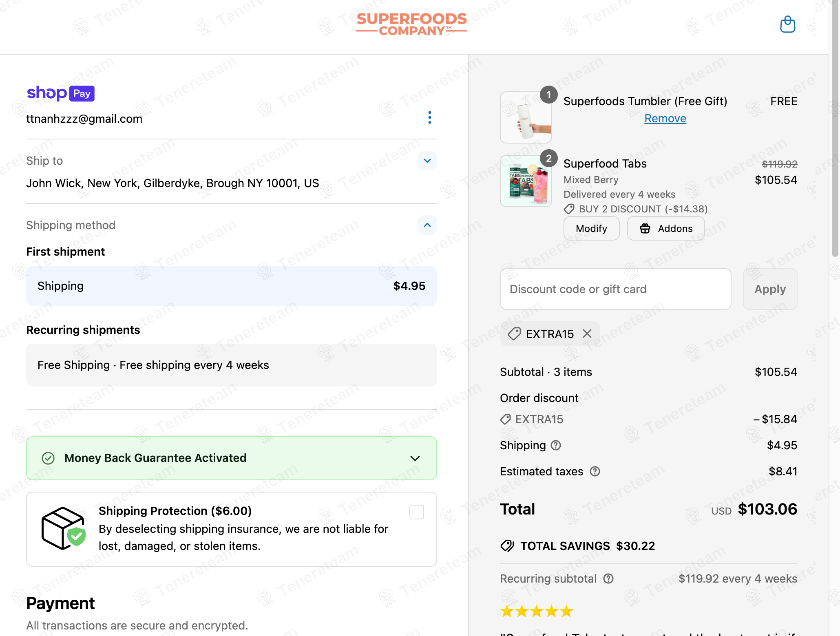Click the Delivered every 4 weeks text

point(619,194)
